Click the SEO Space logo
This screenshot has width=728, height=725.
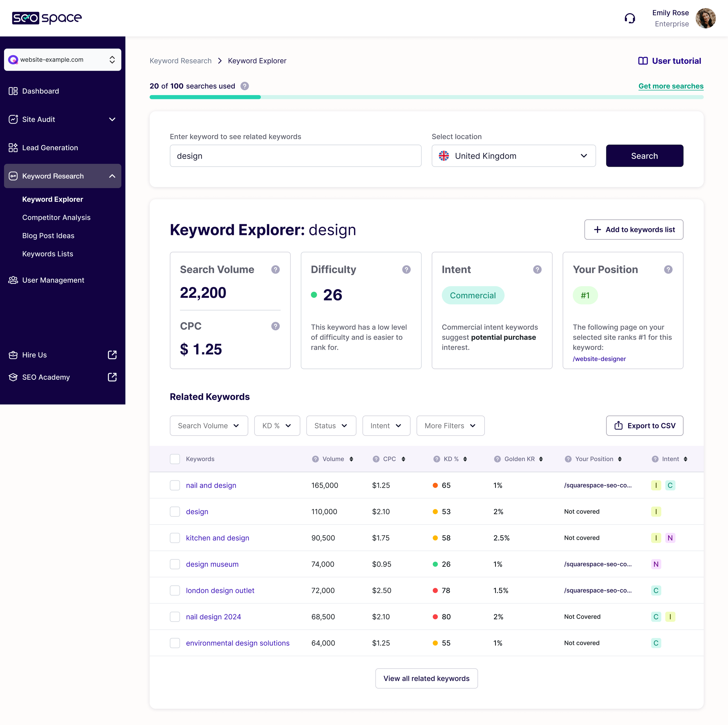(47, 18)
